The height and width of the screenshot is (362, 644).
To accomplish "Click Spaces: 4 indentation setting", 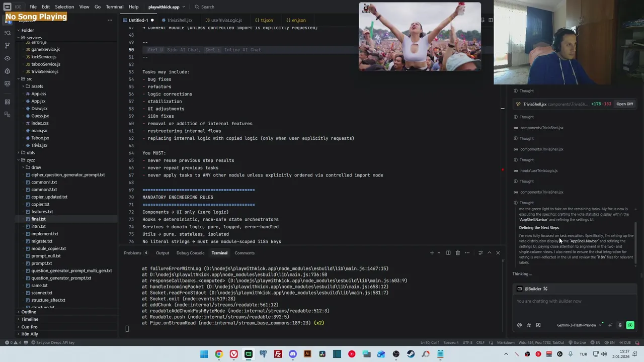I will coord(451,343).
